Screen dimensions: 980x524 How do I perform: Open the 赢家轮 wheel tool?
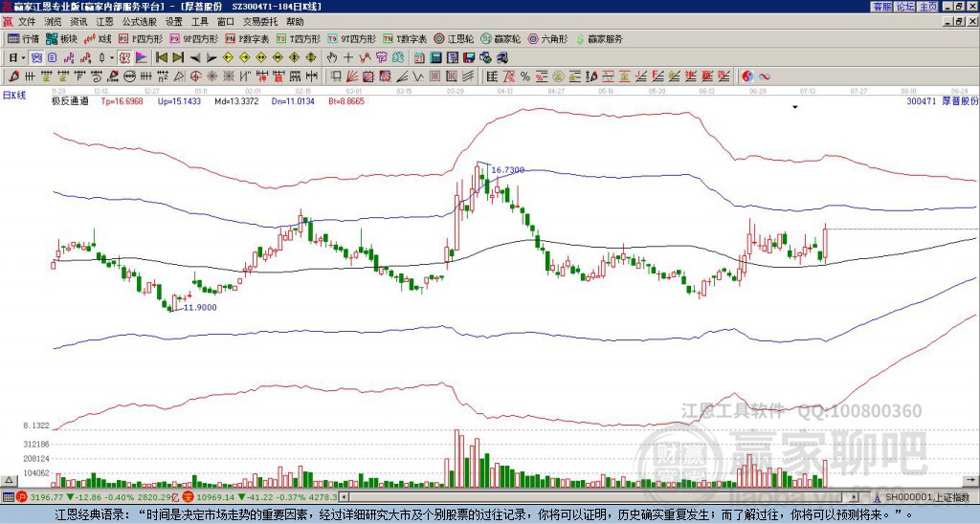(x=501, y=38)
